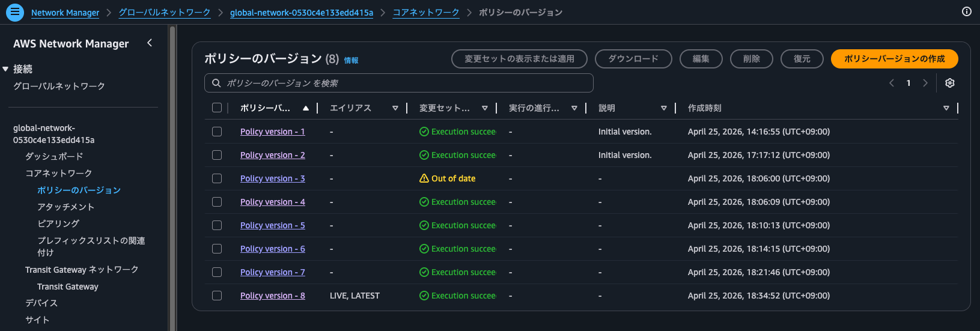
Task: Click page number 1 in pagination
Action: [908, 83]
